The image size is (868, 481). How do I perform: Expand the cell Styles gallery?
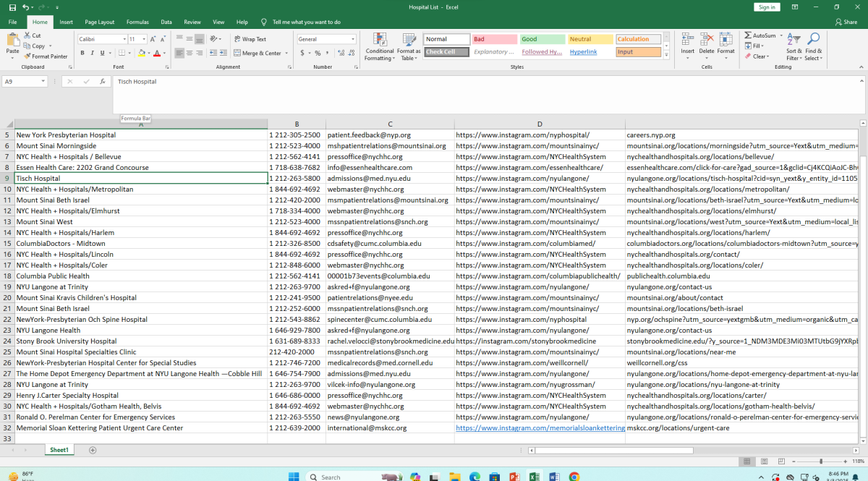tap(666, 56)
